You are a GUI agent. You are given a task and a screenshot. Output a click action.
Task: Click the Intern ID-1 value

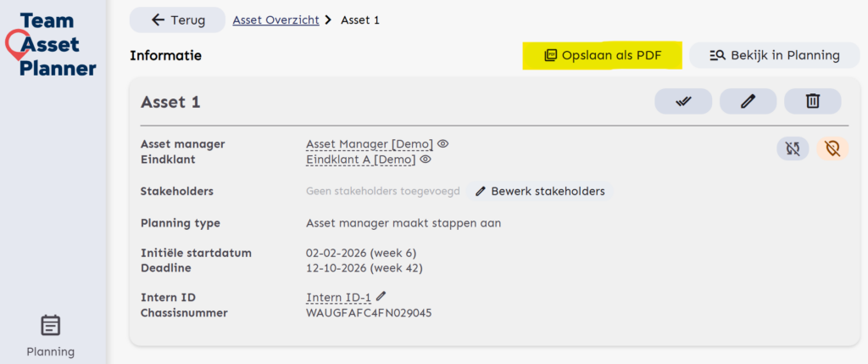pyautogui.click(x=339, y=297)
